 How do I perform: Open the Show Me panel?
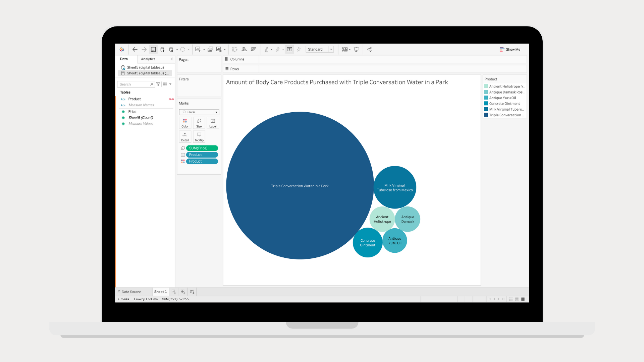tap(510, 49)
